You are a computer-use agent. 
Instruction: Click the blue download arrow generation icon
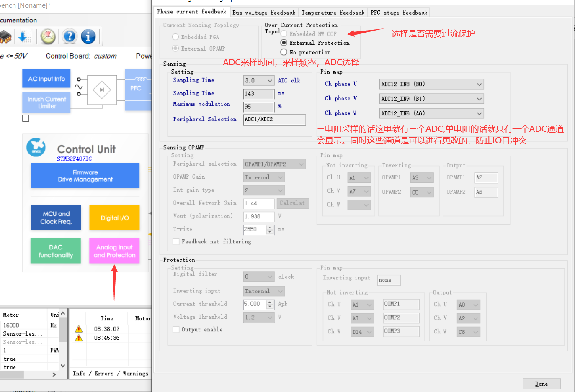(x=24, y=37)
